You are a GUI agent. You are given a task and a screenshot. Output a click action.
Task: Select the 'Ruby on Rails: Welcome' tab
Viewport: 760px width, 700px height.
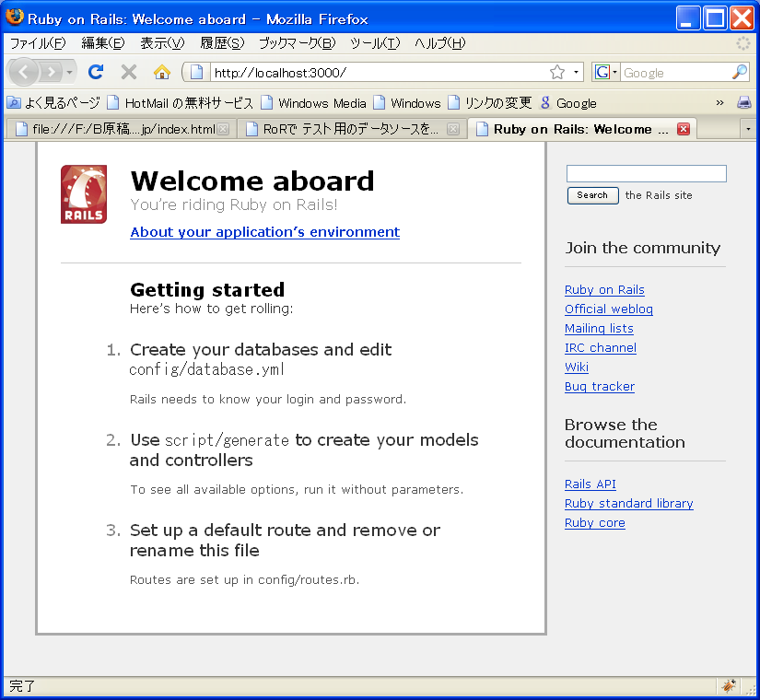pos(582,129)
